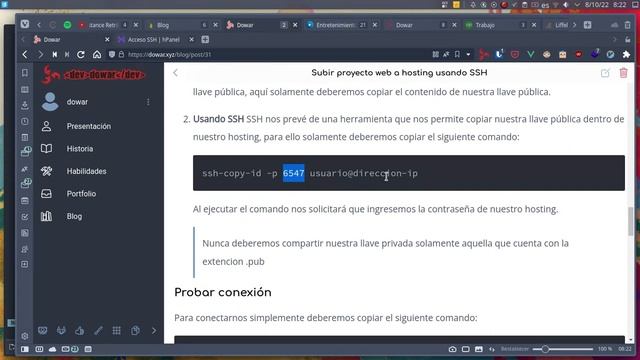
Task: Add a web panel with plus icon
Action: 25,264
